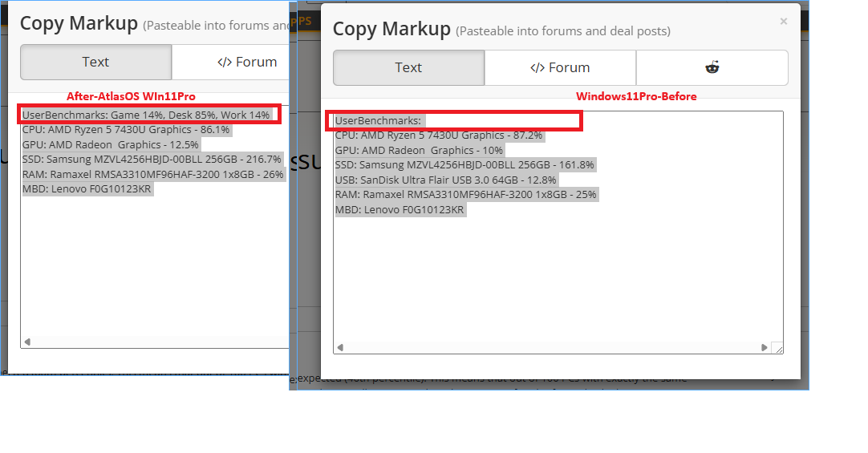
Task: Click 'SSD: Samsung ... 256GB - 161.8%' line
Action: pos(464,165)
